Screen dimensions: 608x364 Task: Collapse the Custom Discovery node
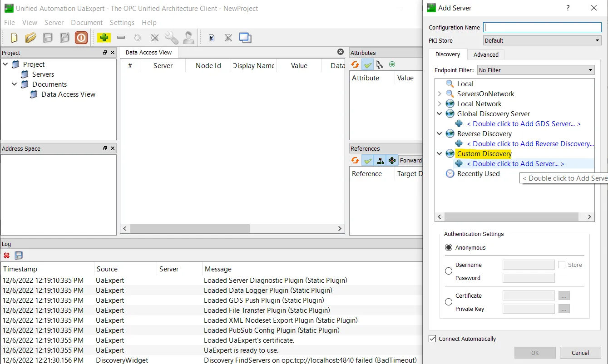tap(439, 154)
